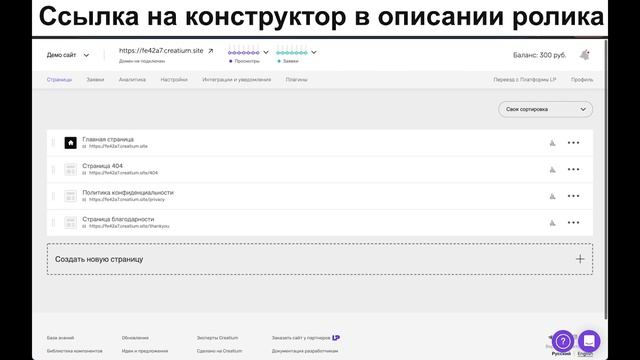640x360 pixels.
Task: Open site via external-link arrow icon
Action: [x=211, y=51]
